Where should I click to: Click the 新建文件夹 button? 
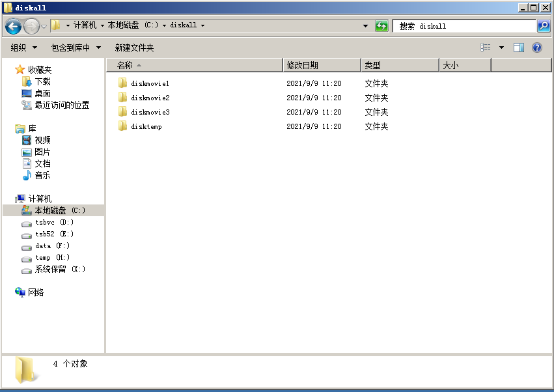coord(134,48)
